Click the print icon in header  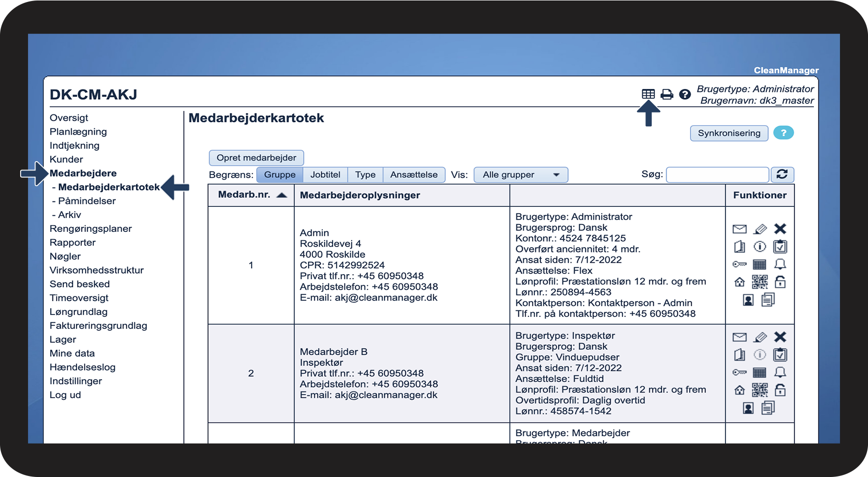[x=667, y=94]
